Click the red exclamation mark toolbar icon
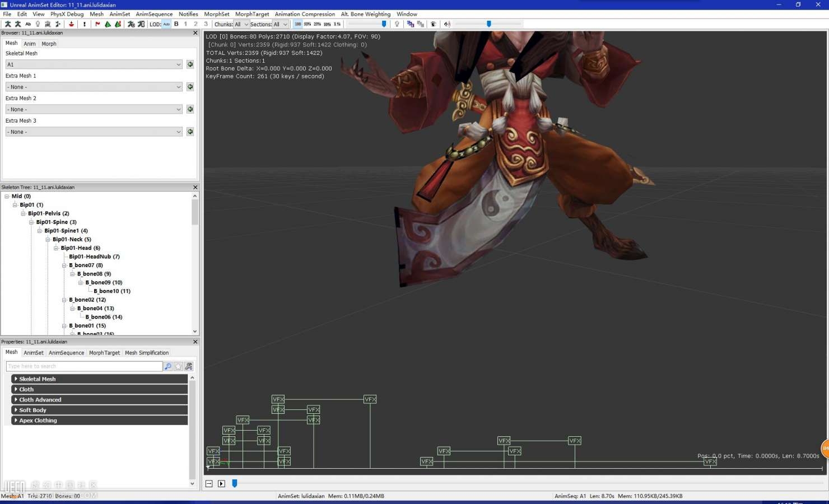This screenshot has width=829, height=504. (85, 24)
